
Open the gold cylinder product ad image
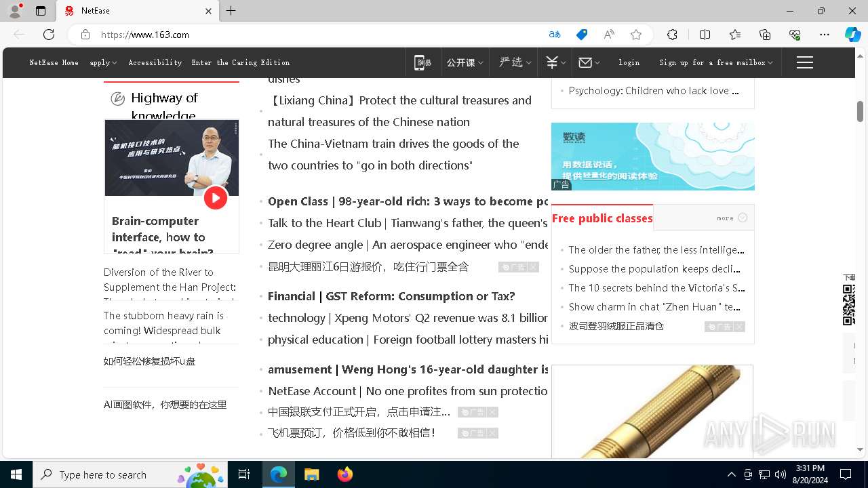tap(652, 411)
